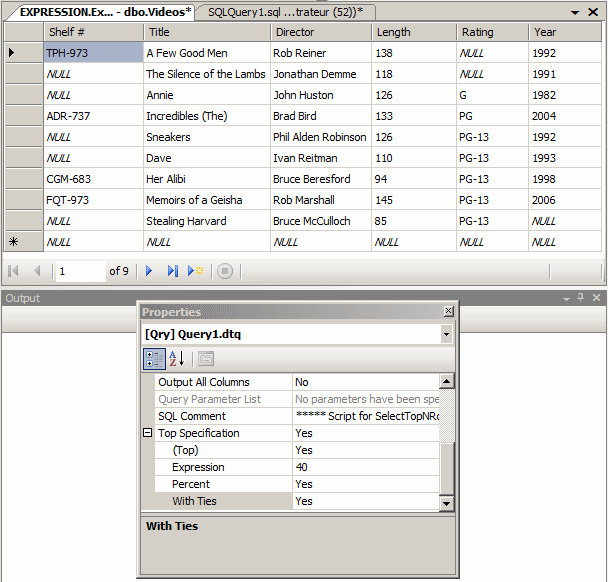This screenshot has width=608, height=582.
Task: Select year cell 2004
Action: click(565, 116)
